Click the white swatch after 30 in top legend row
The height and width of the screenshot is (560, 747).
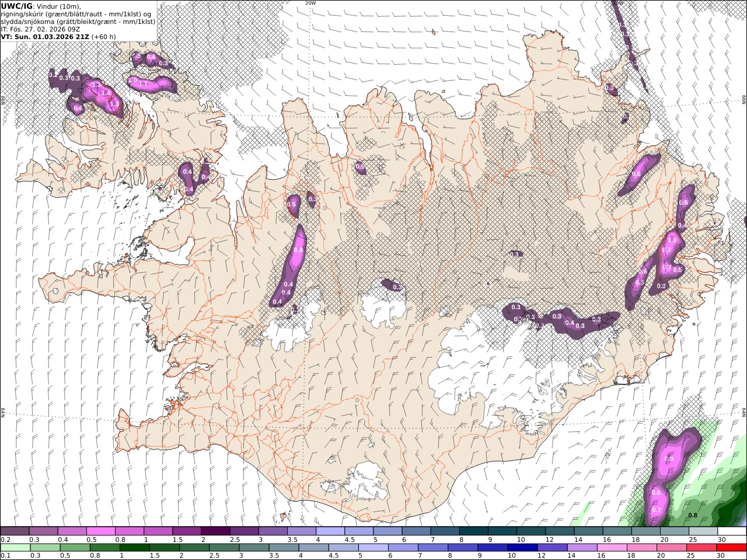(x=731, y=531)
